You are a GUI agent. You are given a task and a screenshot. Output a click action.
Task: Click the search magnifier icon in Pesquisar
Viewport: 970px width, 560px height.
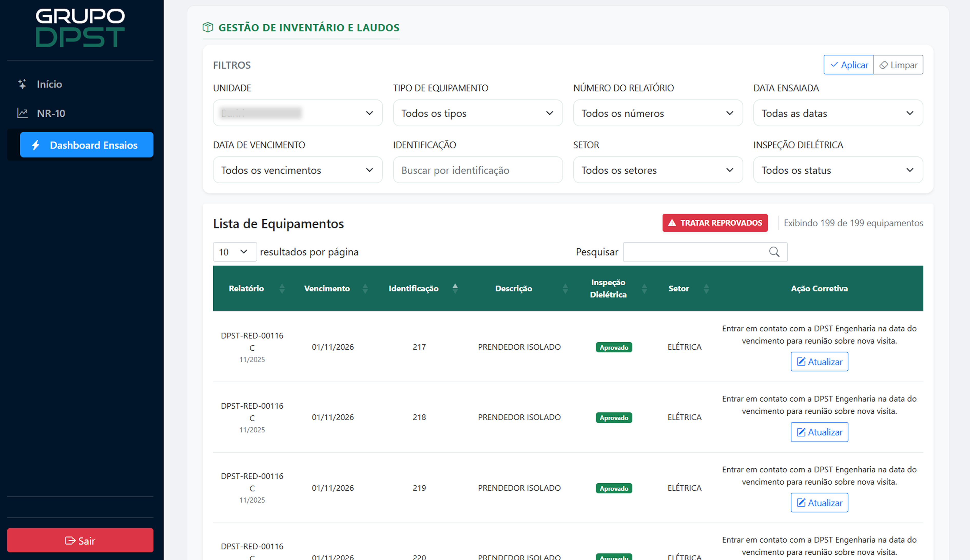[x=774, y=252]
